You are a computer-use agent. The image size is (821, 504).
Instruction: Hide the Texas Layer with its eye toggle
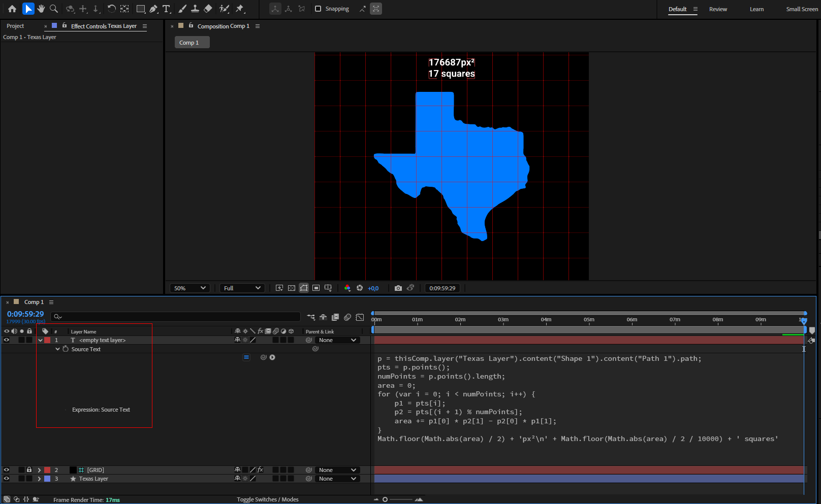(x=7, y=479)
